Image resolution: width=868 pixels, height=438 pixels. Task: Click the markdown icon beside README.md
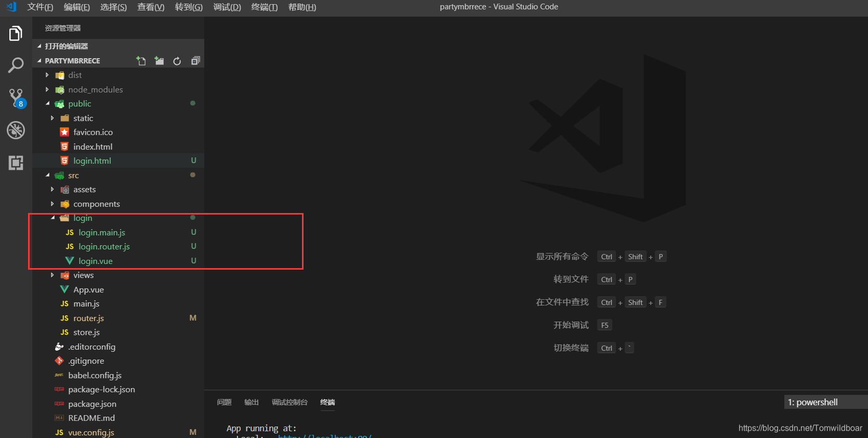click(59, 418)
